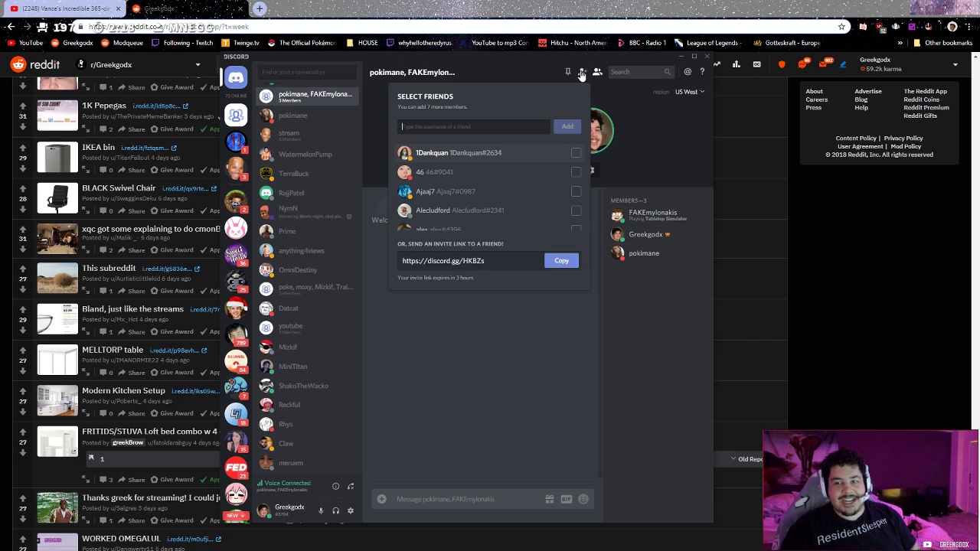
Task: Deafen audio with the headphones icon
Action: (x=335, y=510)
